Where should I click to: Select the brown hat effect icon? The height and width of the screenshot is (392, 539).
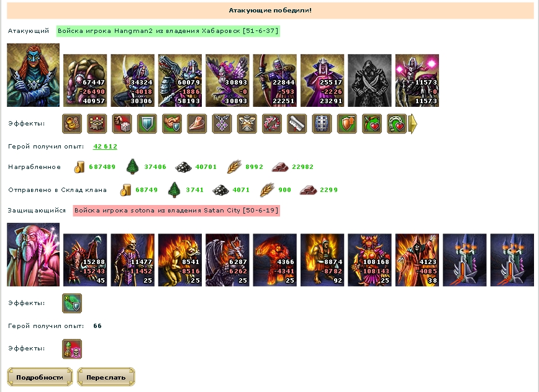click(197, 124)
